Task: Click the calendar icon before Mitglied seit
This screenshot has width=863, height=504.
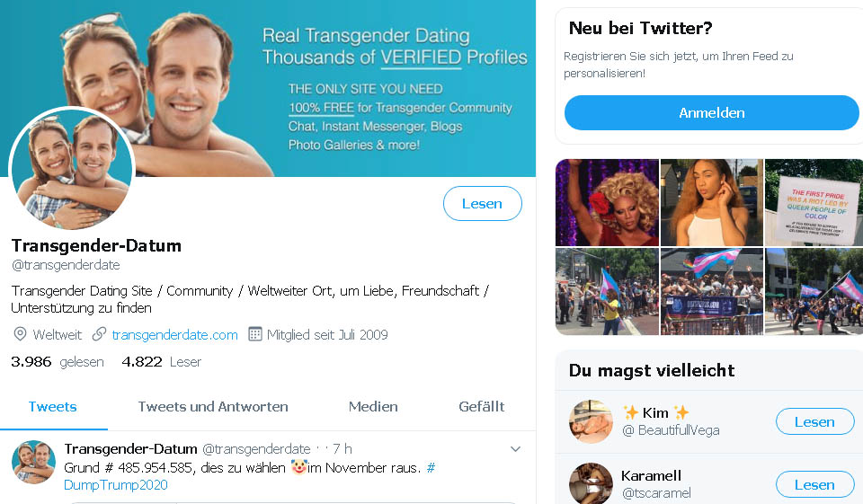Action: pyautogui.click(x=255, y=334)
